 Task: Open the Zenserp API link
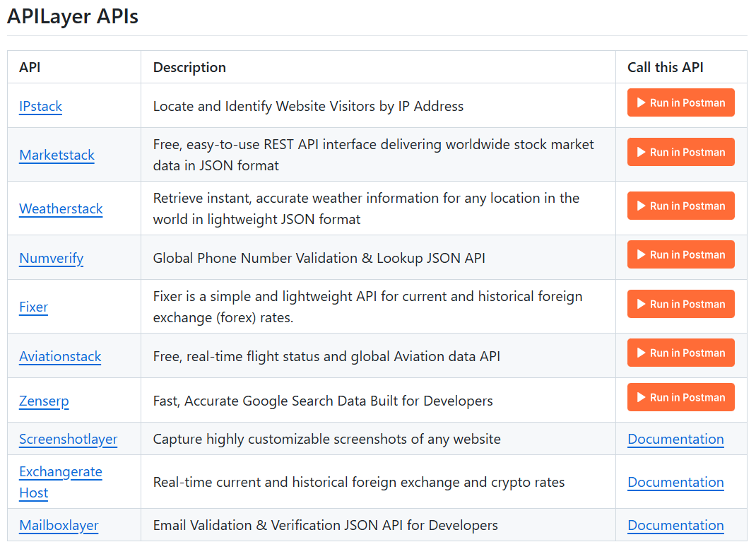[44, 401]
